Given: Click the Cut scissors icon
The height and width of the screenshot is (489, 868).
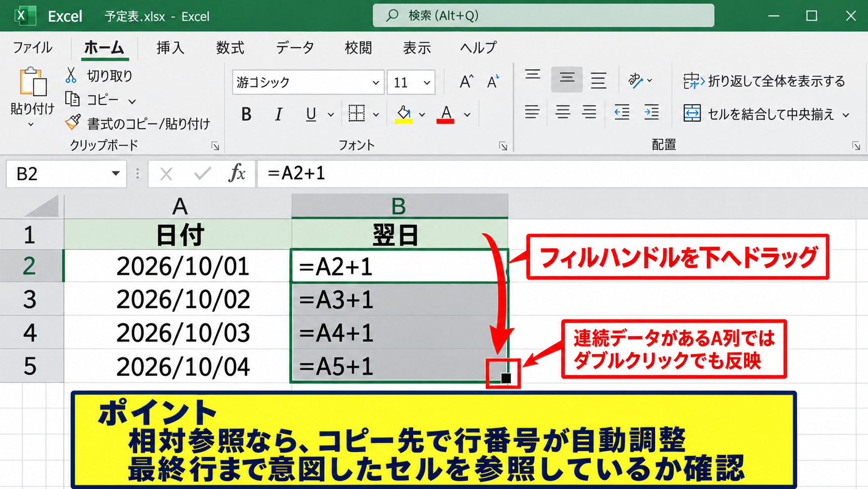Looking at the screenshot, I should 71,75.
